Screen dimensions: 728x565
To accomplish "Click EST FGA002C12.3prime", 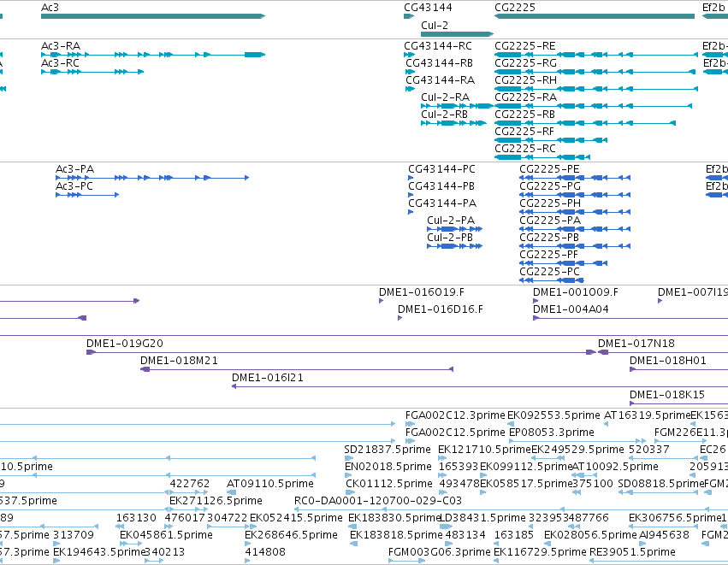I will 455,415.
